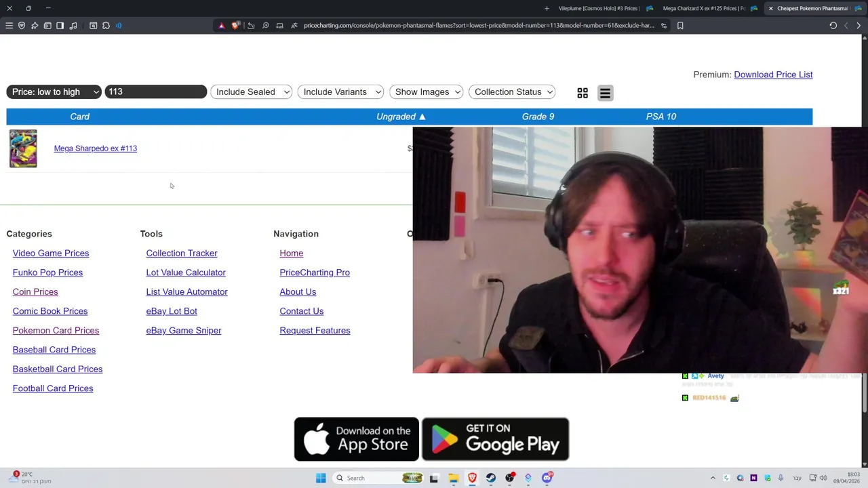Reload the page
Viewport: 868px width, 488px height.
point(833,26)
